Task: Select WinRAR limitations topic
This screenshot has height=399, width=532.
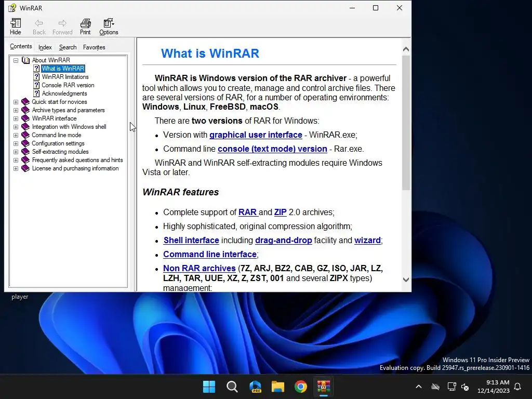Action: 65,77
